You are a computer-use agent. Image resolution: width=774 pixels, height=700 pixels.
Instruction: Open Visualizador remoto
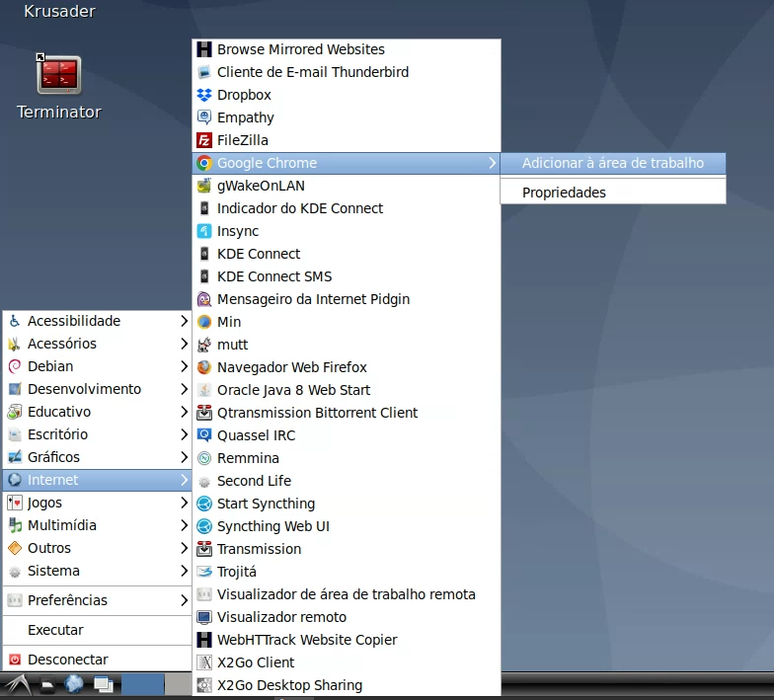tap(347, 617)
